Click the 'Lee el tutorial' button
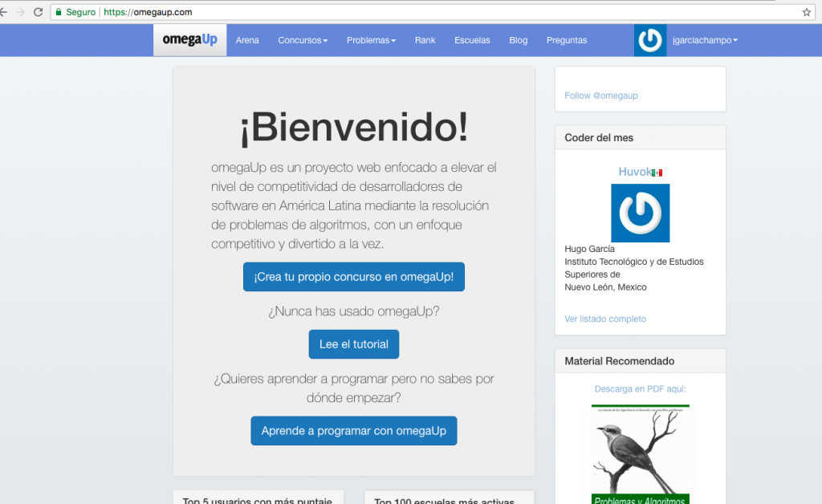Screen dimensions: 822x504 353,344
